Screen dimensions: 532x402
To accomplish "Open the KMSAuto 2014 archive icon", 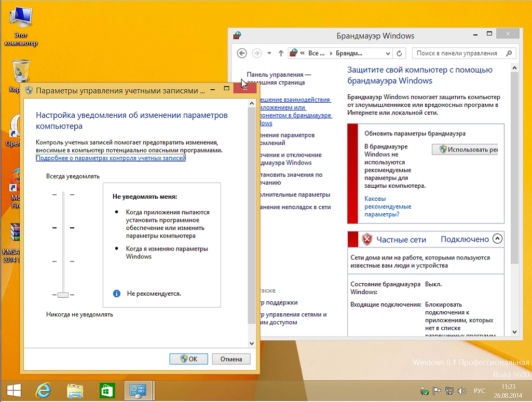I will click(x=11, y=243).
